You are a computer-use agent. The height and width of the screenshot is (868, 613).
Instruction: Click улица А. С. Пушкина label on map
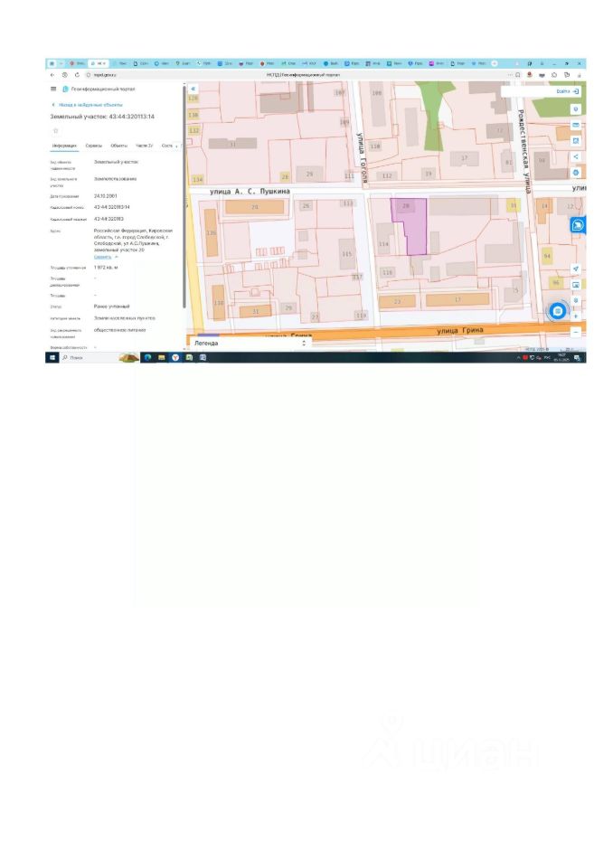tap(250, 191)
